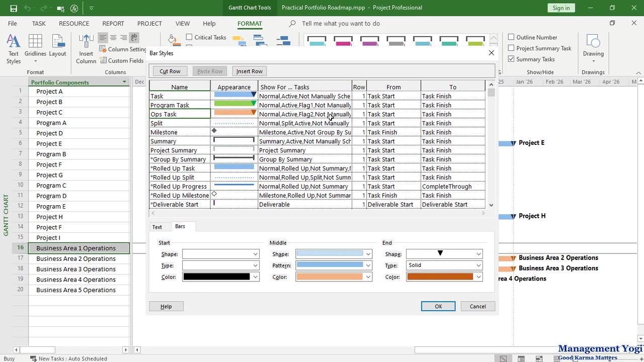Screen dimensions: 644x362
Task: Click the fx formula icon in quick access toolbar
Action: (74, 8)
